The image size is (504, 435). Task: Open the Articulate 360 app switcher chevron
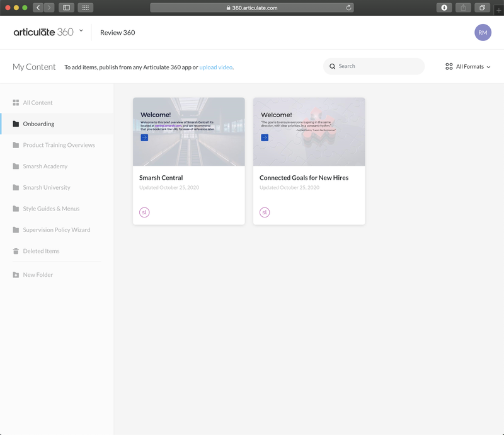81,31
